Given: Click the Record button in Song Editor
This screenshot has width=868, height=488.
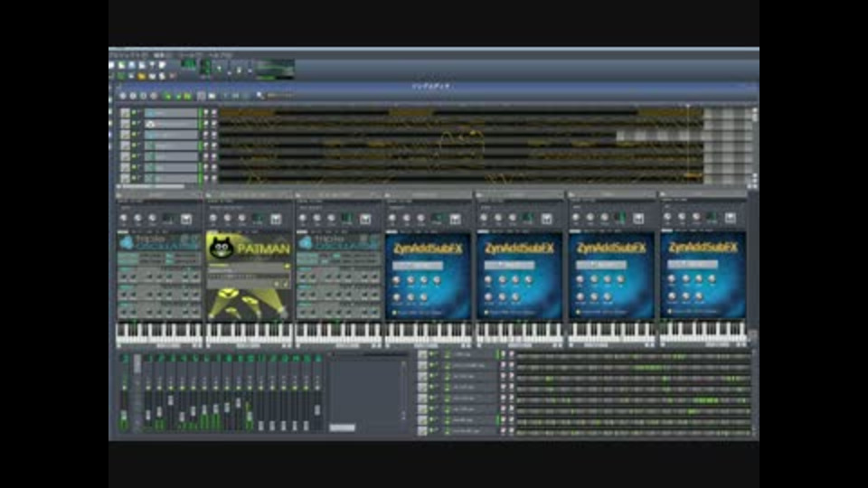Looking at the screenshot, I should click(133, 97).
